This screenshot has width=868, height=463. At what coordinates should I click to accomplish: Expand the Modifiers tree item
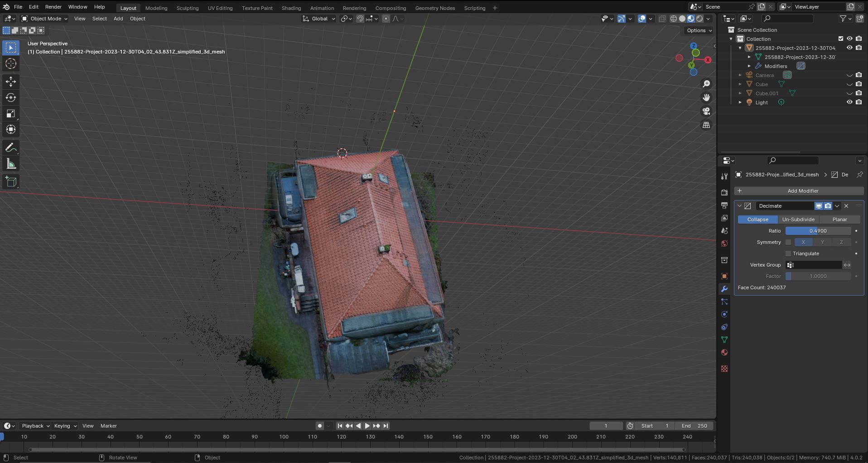[749, 66]
